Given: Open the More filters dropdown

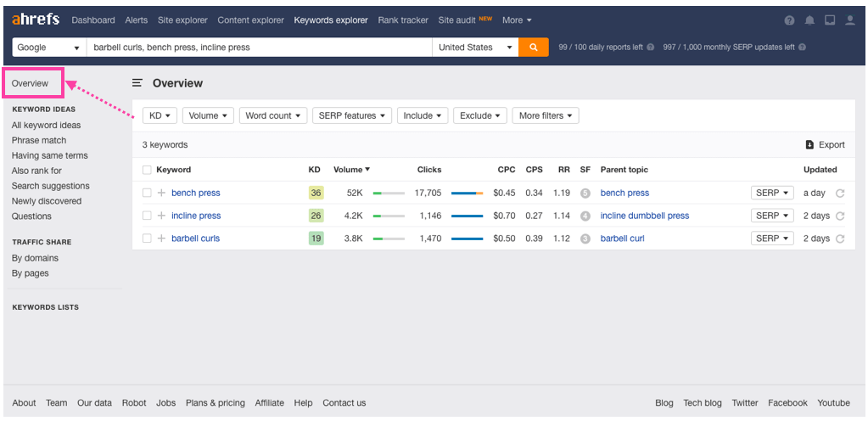Looking at the screenshot, I should pyautogui.click(x=546, y=115).
